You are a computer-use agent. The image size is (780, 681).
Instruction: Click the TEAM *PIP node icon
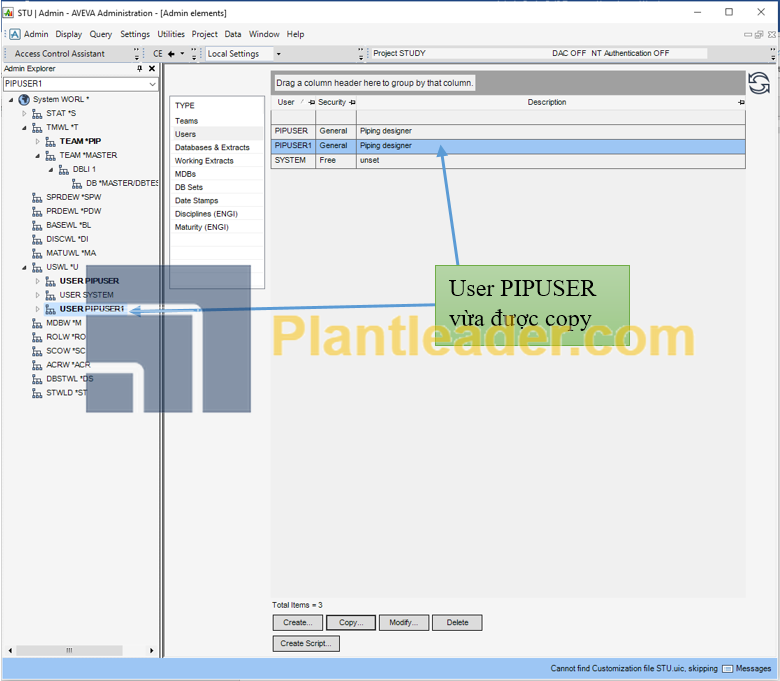click(x=50, y=142)
